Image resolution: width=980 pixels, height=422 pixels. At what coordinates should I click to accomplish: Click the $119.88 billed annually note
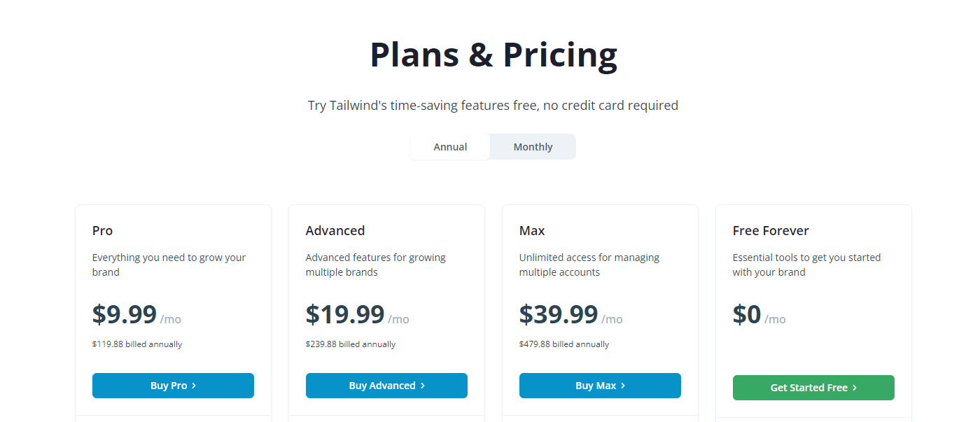pos(137,344)
